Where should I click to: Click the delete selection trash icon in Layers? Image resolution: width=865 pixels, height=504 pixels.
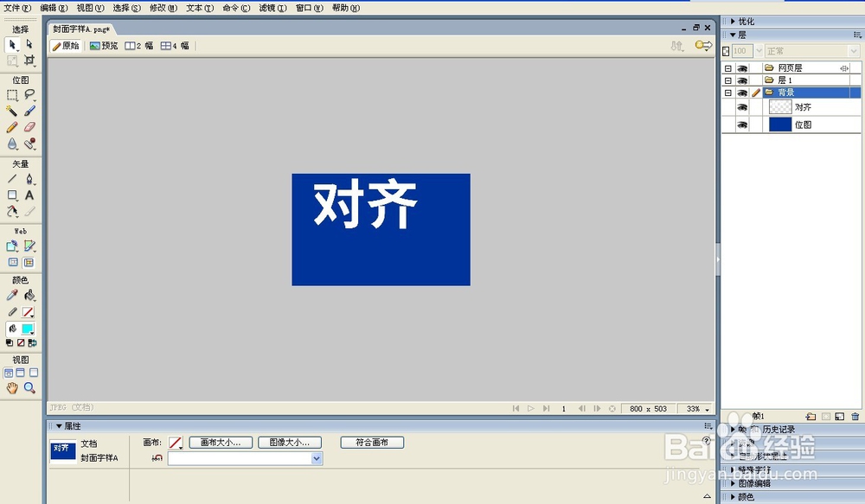855,417
